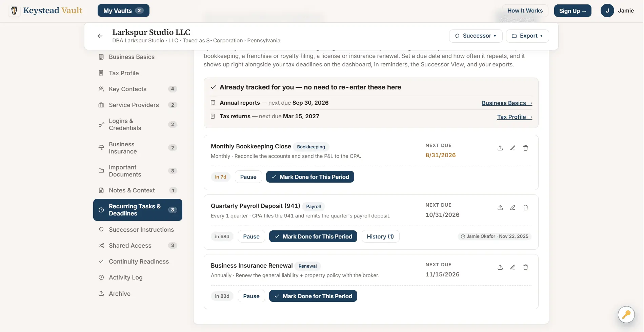644x332 pixels.
Task: Open Business Insurance sidebar item
Action: [138, 148]
